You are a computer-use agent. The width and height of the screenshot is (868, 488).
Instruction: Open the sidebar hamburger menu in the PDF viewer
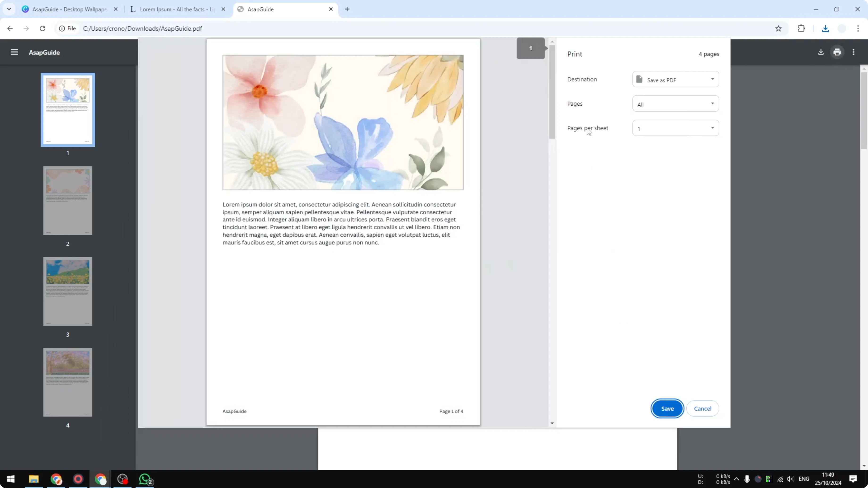click(14, 52)
